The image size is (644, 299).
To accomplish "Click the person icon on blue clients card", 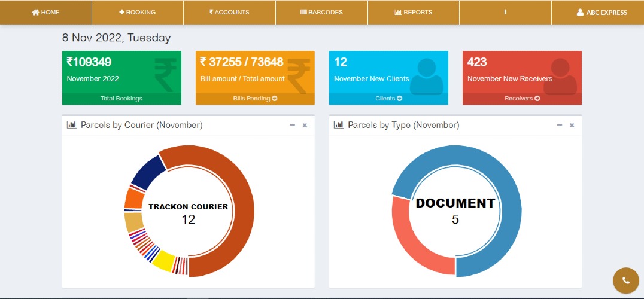I will point(426,77).
